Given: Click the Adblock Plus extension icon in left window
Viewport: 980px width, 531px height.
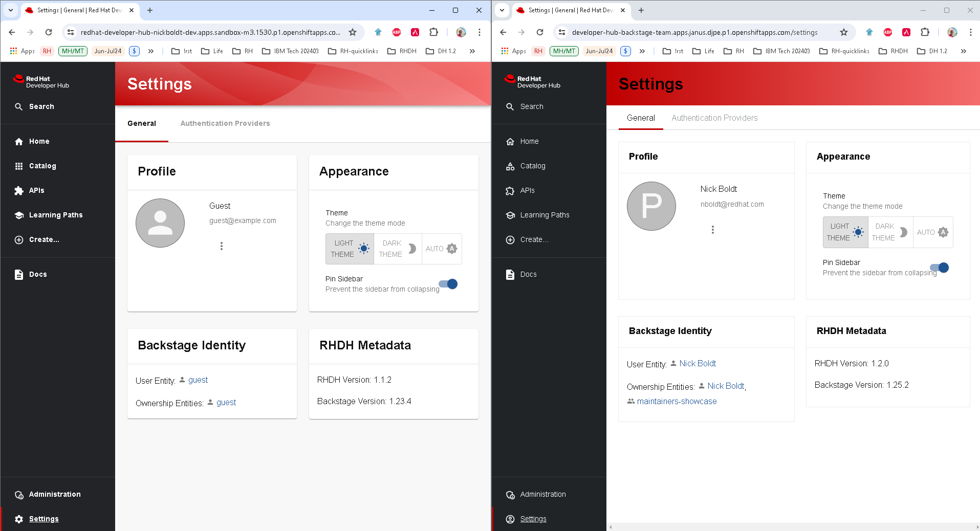Looking at the screenshot, I should pyautogui.click(x=397, y=32).
